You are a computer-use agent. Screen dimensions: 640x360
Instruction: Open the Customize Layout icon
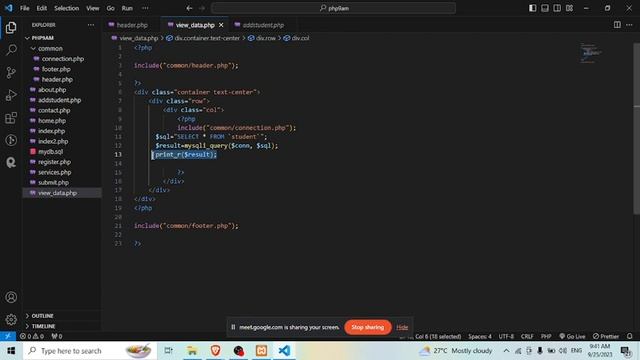pyautogui.click(x=569, y=8)
